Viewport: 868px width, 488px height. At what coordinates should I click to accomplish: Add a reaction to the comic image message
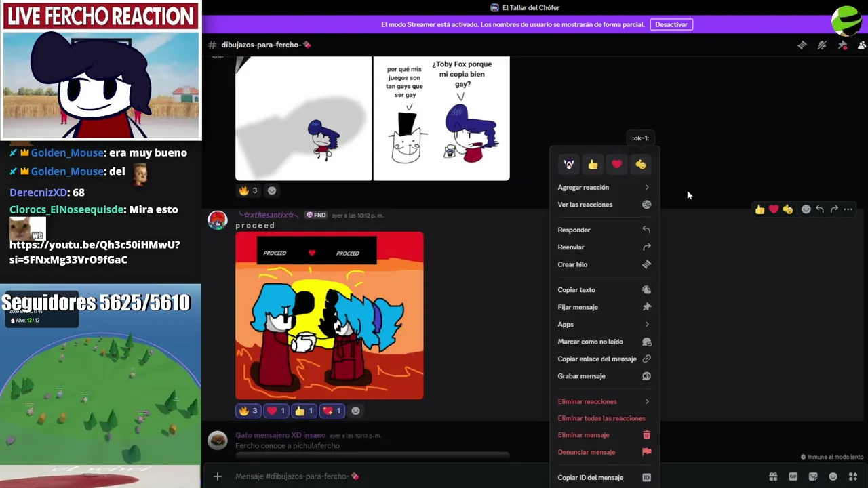point(272,190)
